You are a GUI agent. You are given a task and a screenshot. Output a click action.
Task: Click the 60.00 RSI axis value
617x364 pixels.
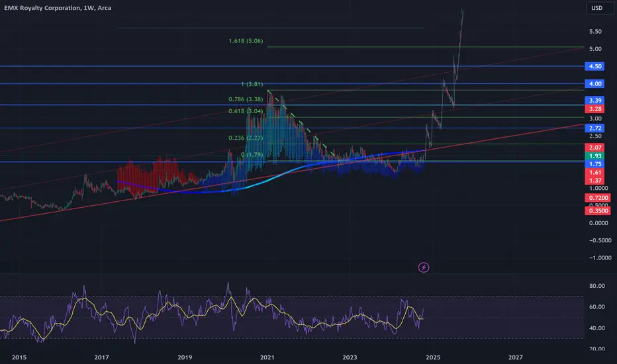click(x=597, y=306)
